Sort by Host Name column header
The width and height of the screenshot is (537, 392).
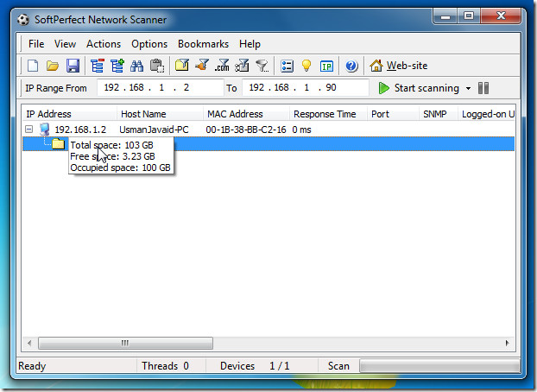[160, 114]
